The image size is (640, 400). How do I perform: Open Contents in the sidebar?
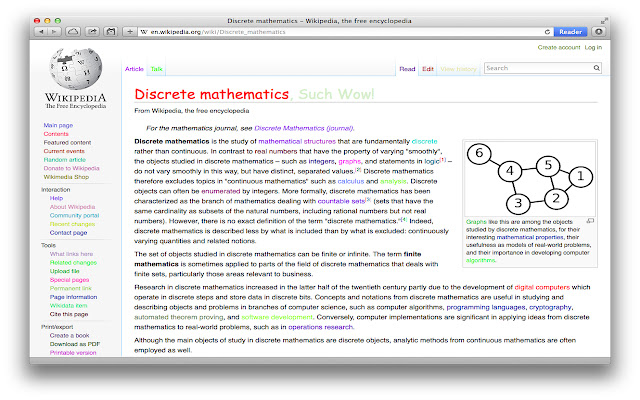pos(56,134)
